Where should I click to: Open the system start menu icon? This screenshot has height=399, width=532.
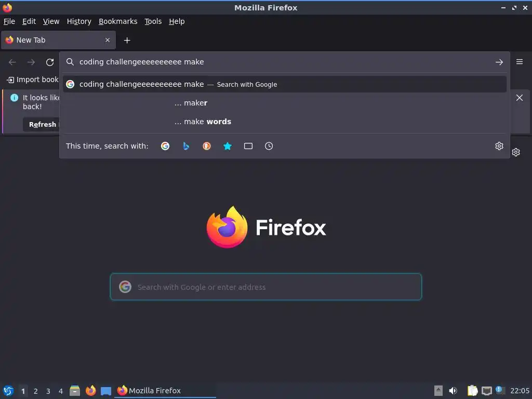8,391
